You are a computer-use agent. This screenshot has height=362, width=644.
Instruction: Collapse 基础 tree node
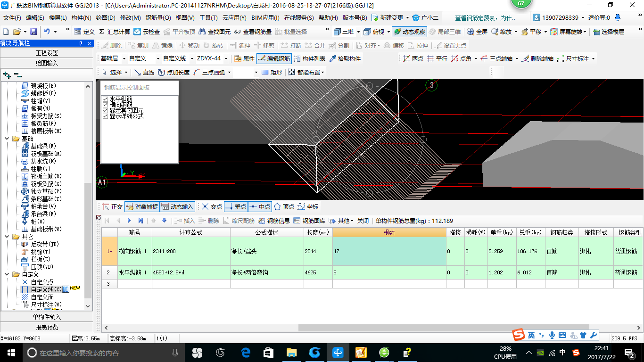pyautogui.click(x=8, y=139)
